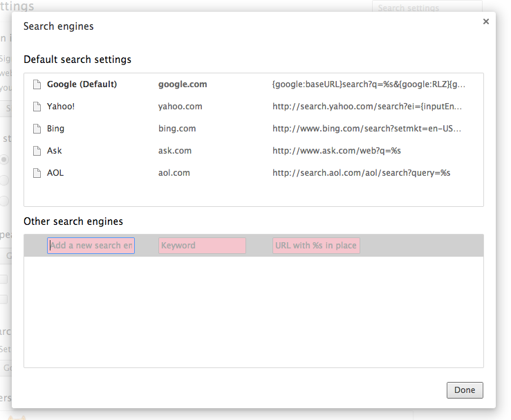Click the page icon beside AOL
Screen dimensions: 511x420
click(37, 173)
